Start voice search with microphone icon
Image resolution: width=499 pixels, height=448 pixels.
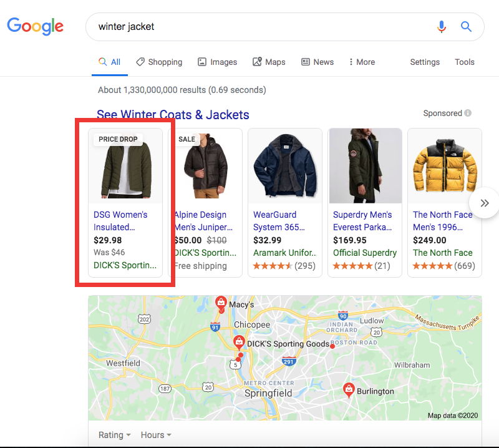(441, 26)
